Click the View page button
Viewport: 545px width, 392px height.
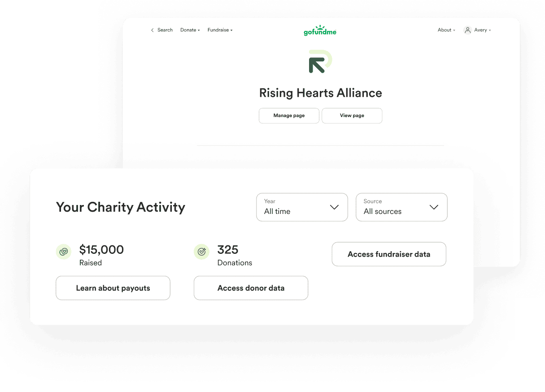pyautogui.click(x=352, y=115)
